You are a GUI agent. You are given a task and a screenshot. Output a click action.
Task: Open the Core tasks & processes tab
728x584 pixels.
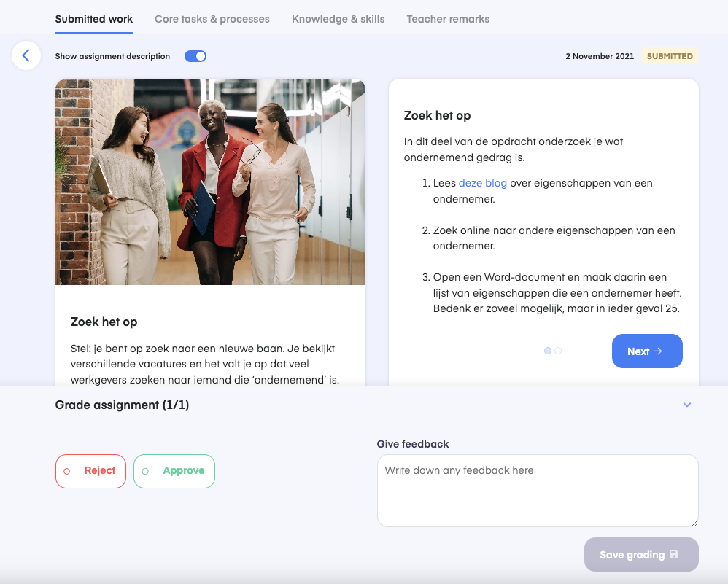[x=212, y=19]
